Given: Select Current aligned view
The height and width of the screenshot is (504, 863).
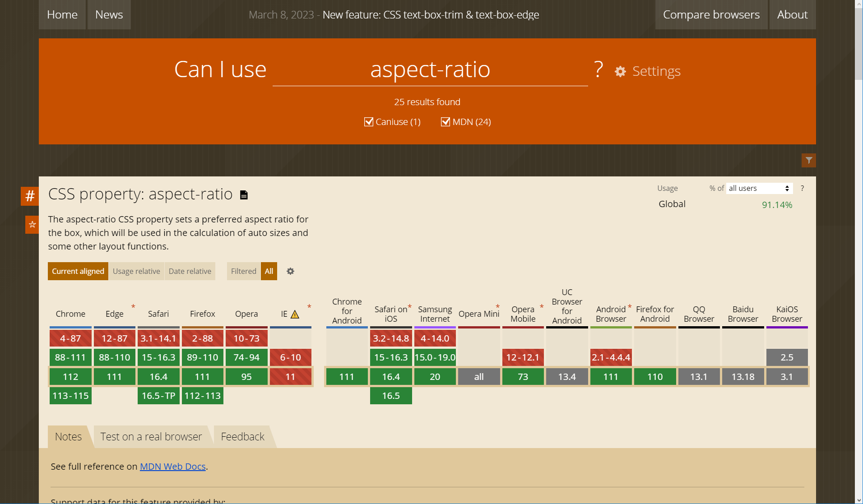Looking at the screenshot, I should (78, 271).
